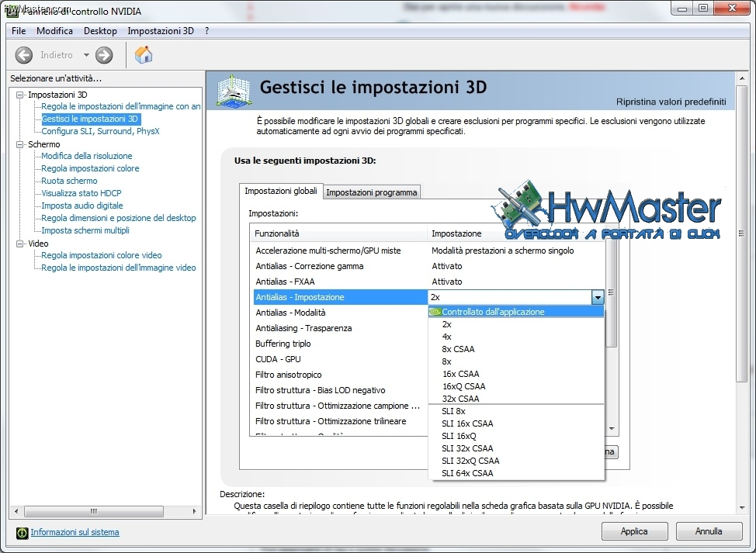The height and width of the screenshot is (553, 756).
Task: Choose 4x in the antialiasing list
Action: 516,337
